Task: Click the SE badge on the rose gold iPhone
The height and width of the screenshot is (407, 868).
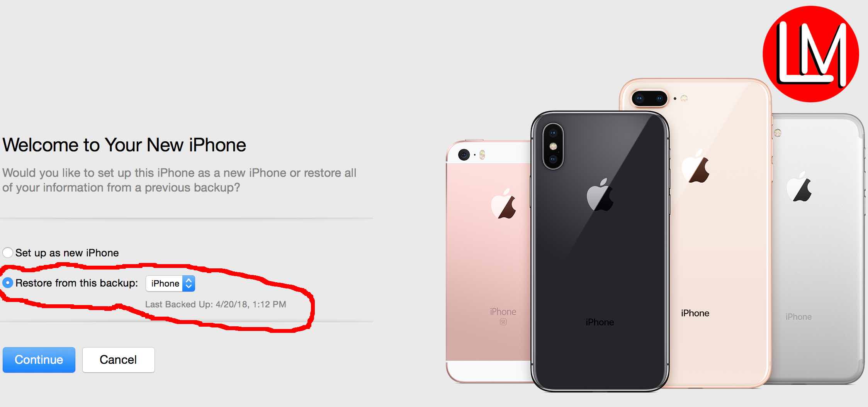Action: (x=503, y=322)
